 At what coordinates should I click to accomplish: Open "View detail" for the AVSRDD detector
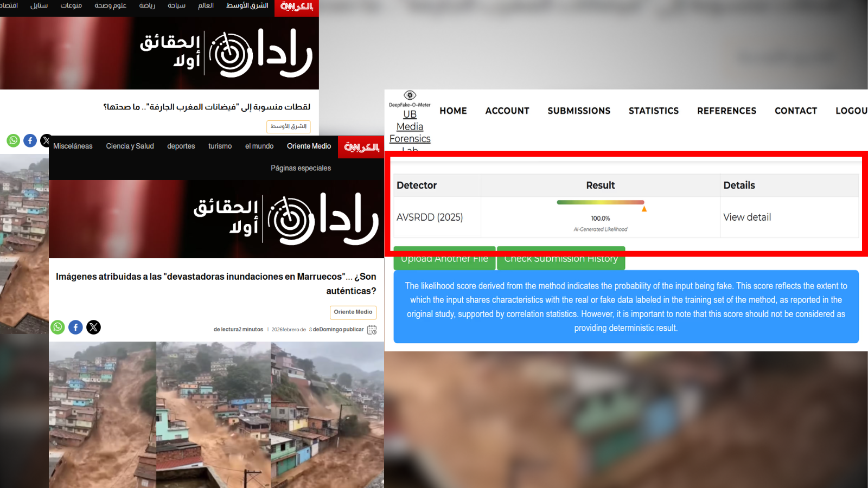(746, 217)
